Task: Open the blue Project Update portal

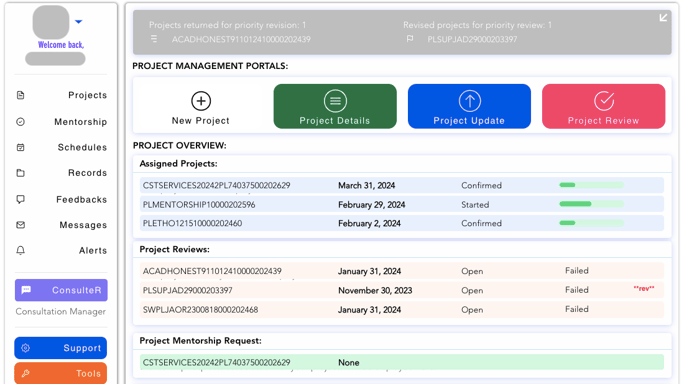Action: pos(469,106)
